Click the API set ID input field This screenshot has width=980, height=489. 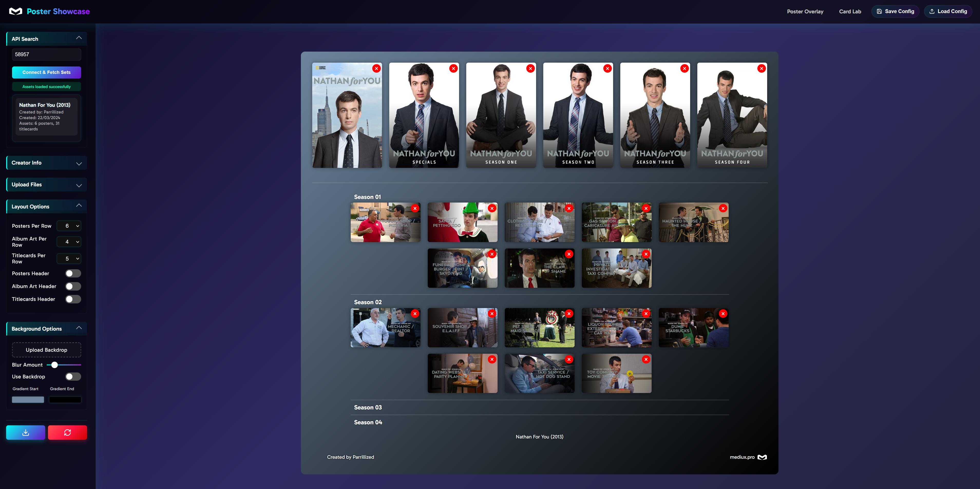[x=46, y=54]
